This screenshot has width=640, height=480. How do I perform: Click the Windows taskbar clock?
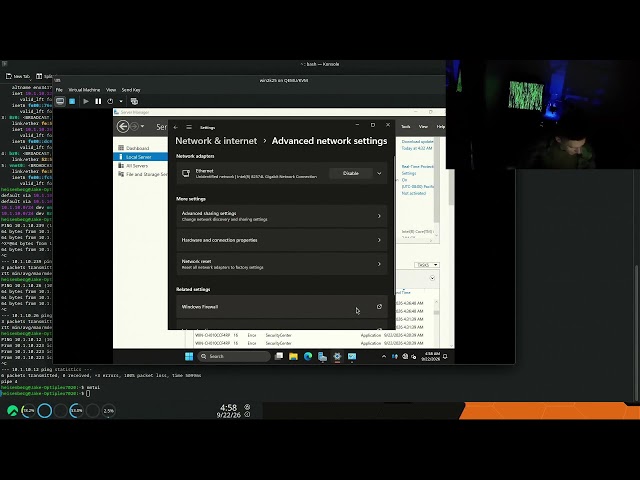tap(432, 356)
